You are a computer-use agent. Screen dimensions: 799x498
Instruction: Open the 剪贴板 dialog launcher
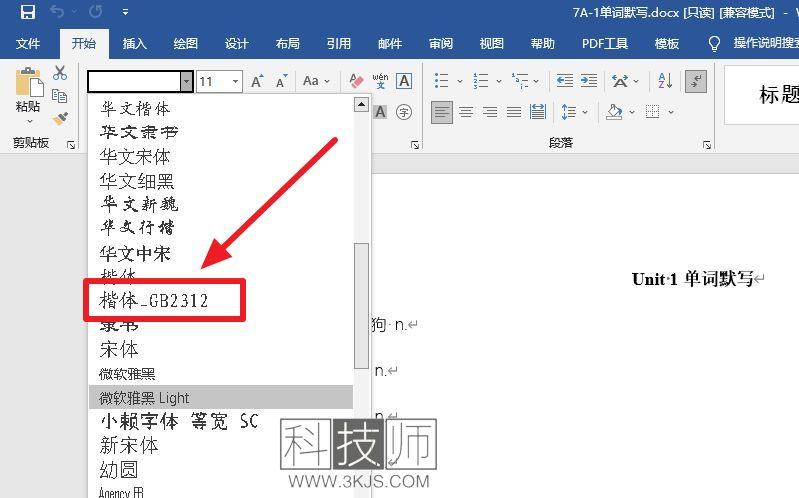pos(71,145)
